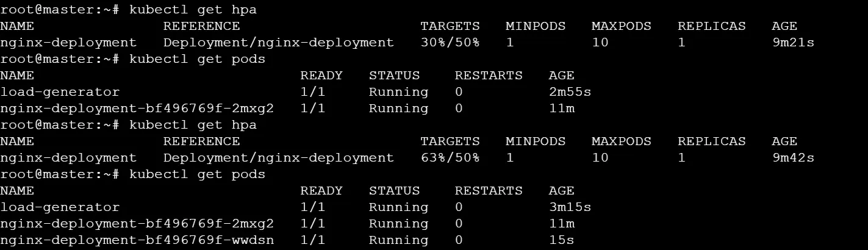Select the HPA age 9m21s

pyautogui.click(x=792, y=43)
